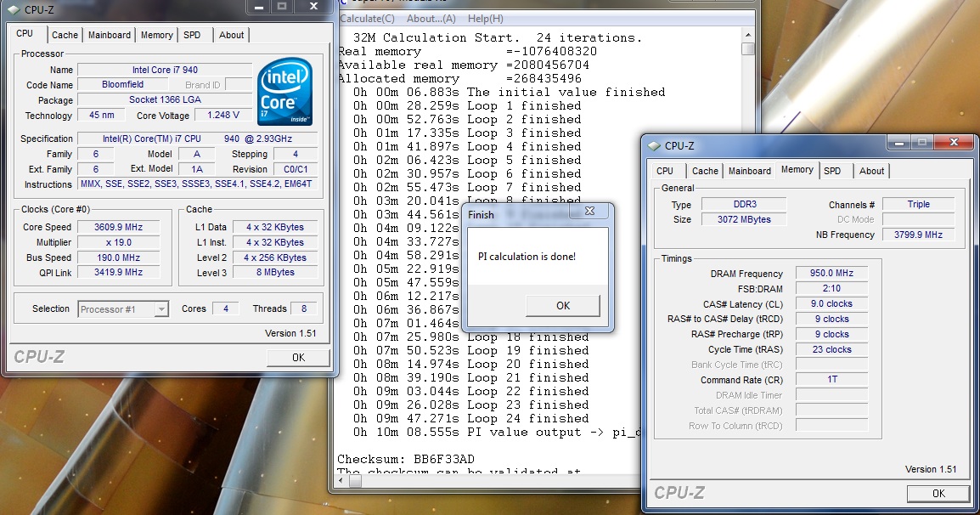Click CPU-Z app icon in left window title

(13, 9)
